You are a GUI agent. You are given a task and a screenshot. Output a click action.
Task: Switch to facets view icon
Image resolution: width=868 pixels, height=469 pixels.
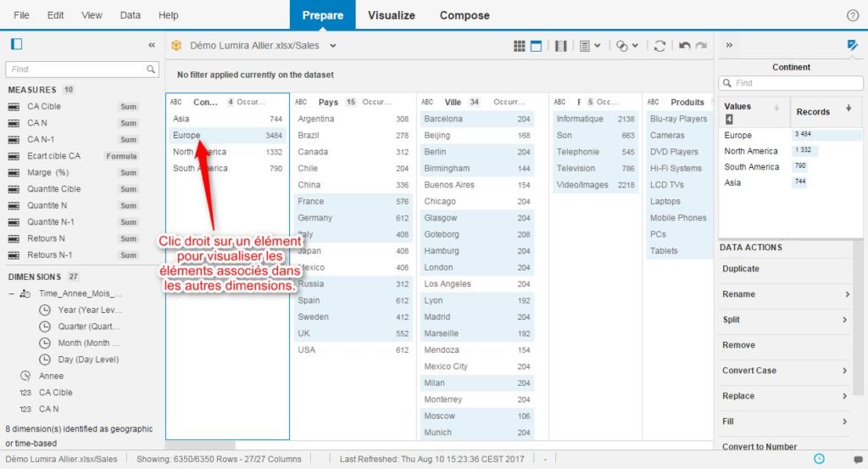click(x=537, y=46)
